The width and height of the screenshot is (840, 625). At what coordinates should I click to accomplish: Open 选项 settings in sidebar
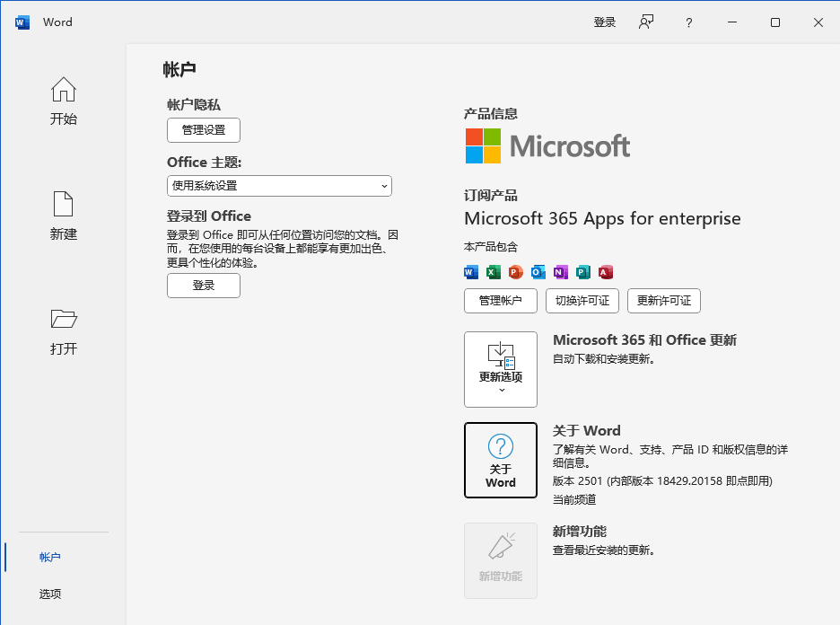pos(50,594)
